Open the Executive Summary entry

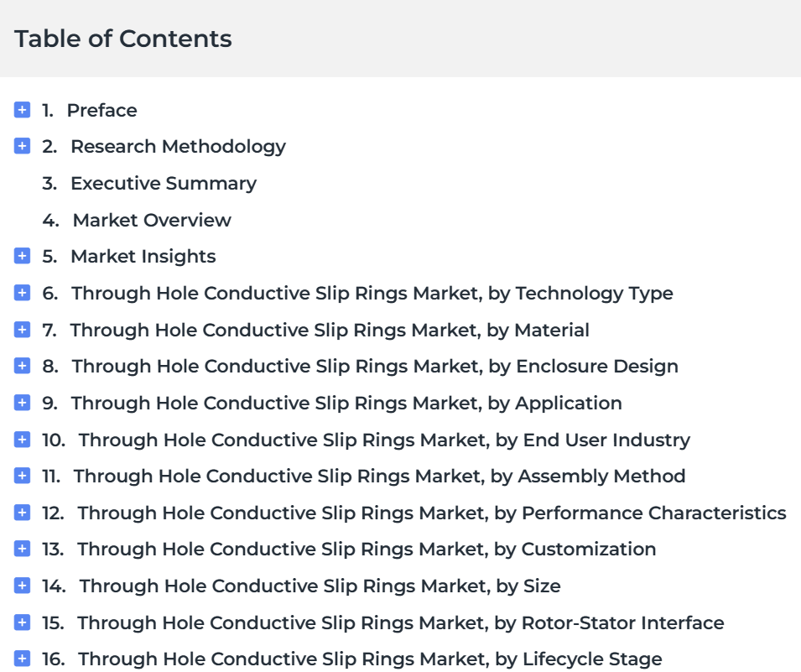click(x=164, y=184)
